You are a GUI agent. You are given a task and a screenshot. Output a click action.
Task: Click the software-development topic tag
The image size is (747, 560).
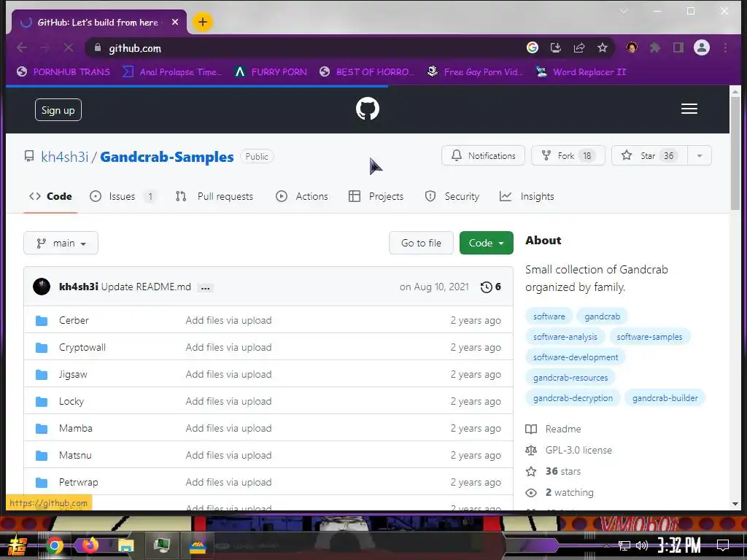tap(576, 357)
